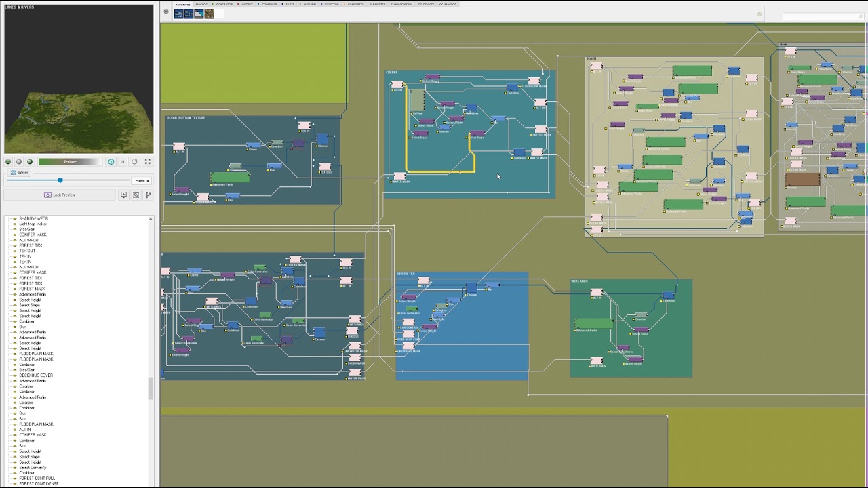Select FOREST CONT DENSE in device list

(x=39, y=484)
